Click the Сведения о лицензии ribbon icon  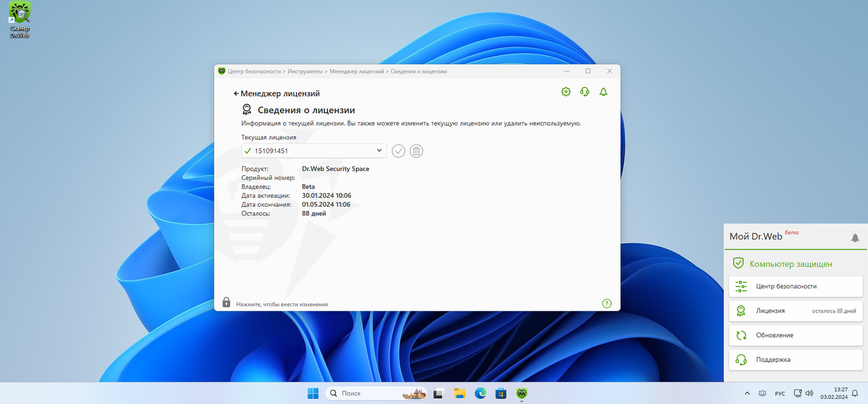(247, 110)
